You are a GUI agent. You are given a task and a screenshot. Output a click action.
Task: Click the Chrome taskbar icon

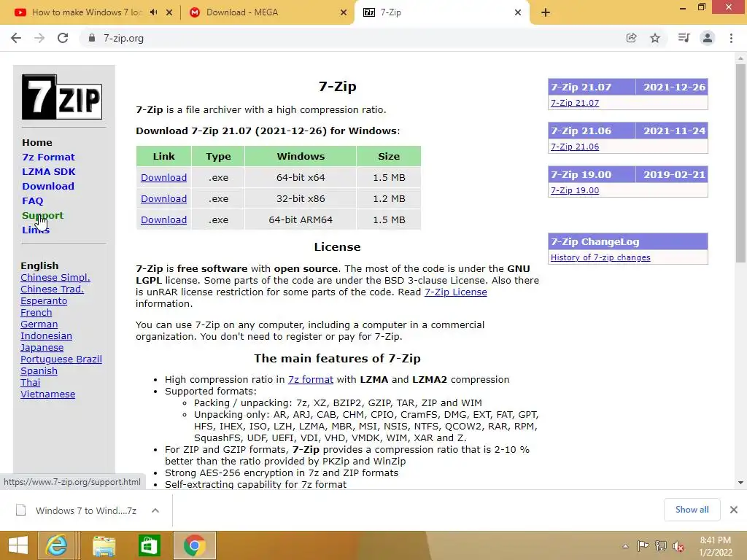tap(194, 545)
